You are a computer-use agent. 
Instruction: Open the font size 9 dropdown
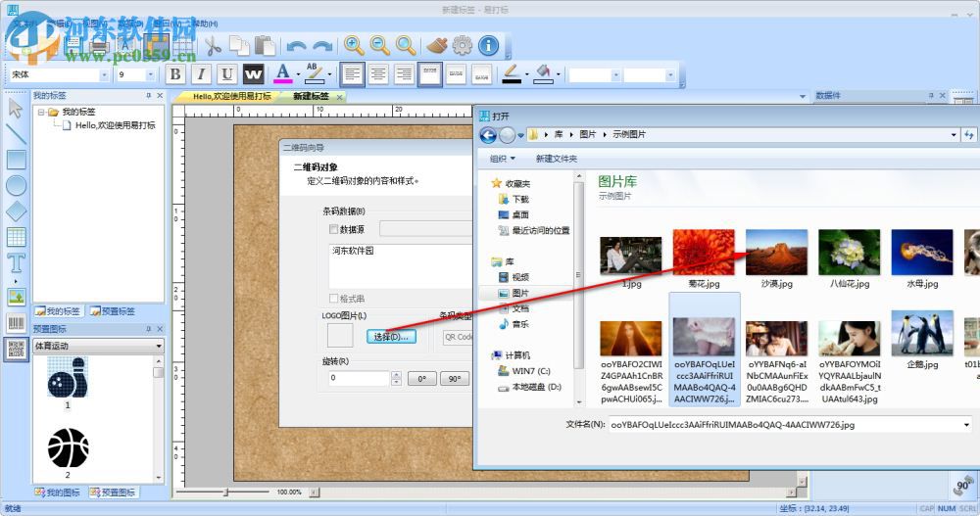pyautogui.click(x=150, y=74)
